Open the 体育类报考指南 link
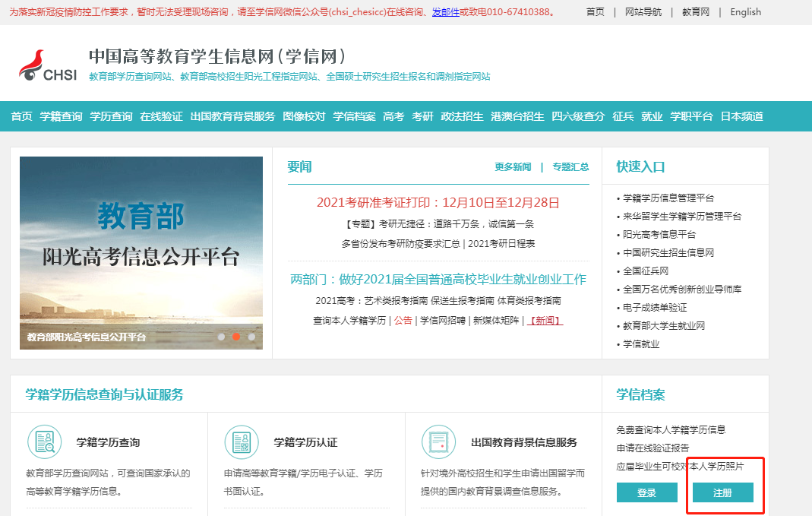 529,300
